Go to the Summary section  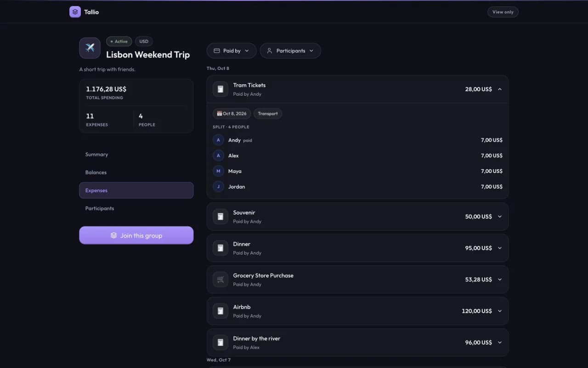[136, 155]
